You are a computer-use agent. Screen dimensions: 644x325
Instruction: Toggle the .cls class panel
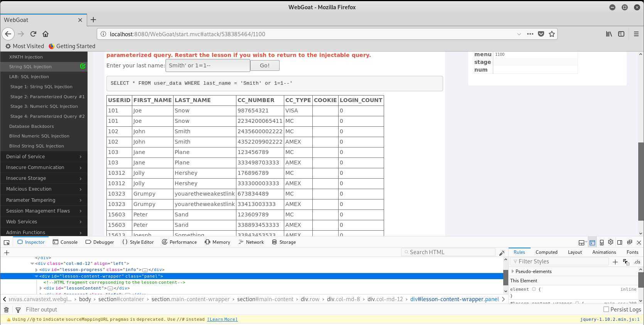[x=637, y=262]
